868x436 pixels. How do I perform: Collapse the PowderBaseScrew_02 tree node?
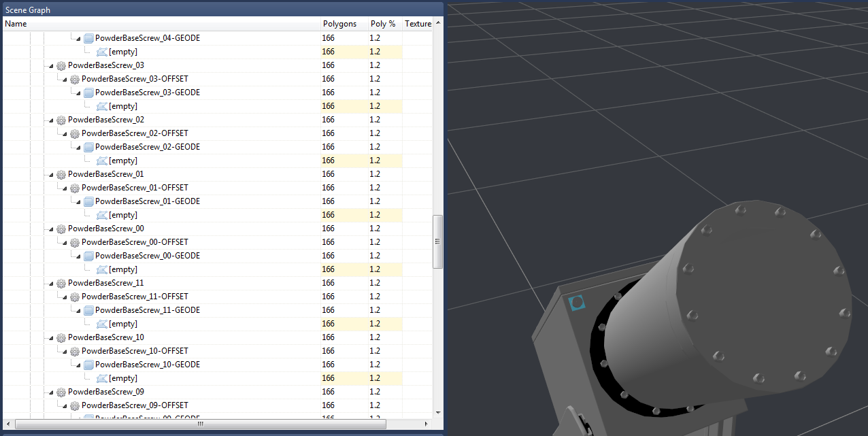click(x=50, y=120)
